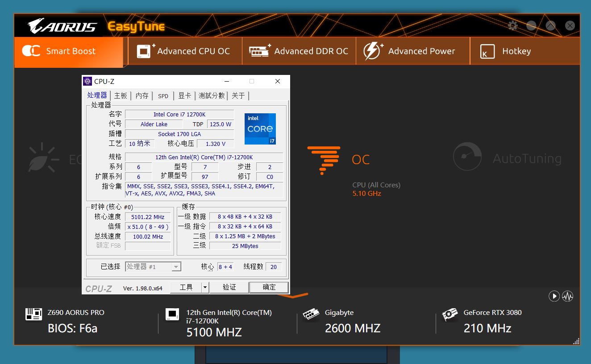Minimize the CPU-Z window

point(227,81)
